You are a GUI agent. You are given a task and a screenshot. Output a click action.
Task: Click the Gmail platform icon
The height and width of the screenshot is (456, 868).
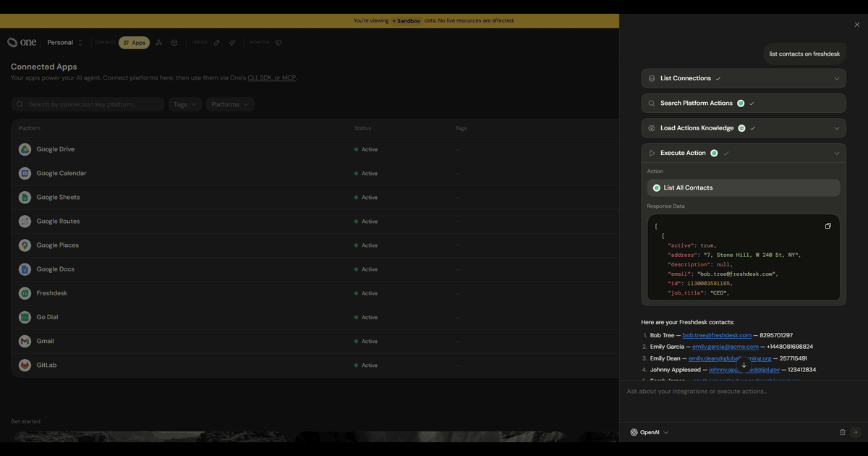click(x=25, y=341)
